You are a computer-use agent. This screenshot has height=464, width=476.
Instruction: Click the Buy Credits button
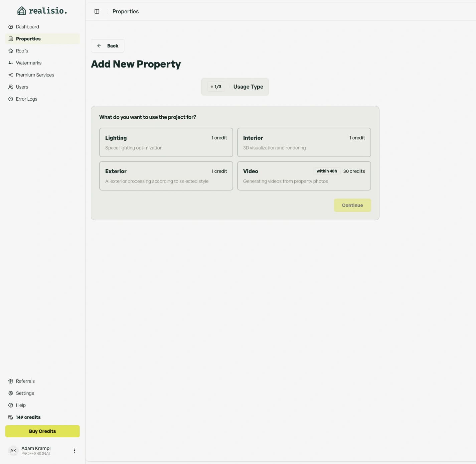(42, 431)
